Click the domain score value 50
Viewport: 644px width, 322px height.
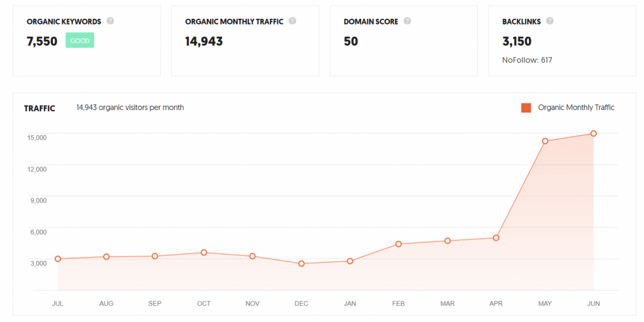[x=351, y=42]
